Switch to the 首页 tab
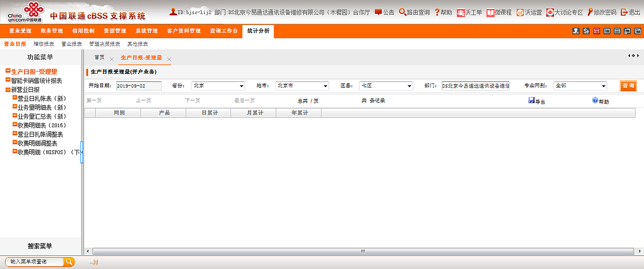Image resolution: width=644 pixels, height=269 pixels. [100, 57]
